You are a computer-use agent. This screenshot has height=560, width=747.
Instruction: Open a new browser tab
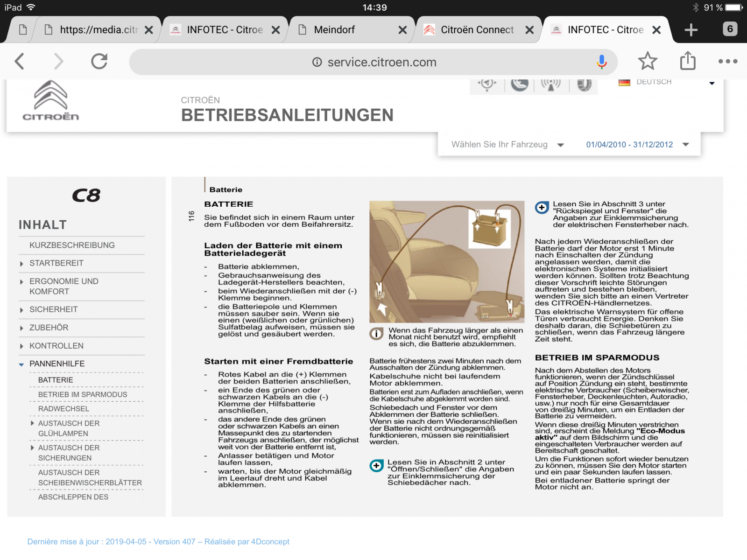tap(691, 30)
